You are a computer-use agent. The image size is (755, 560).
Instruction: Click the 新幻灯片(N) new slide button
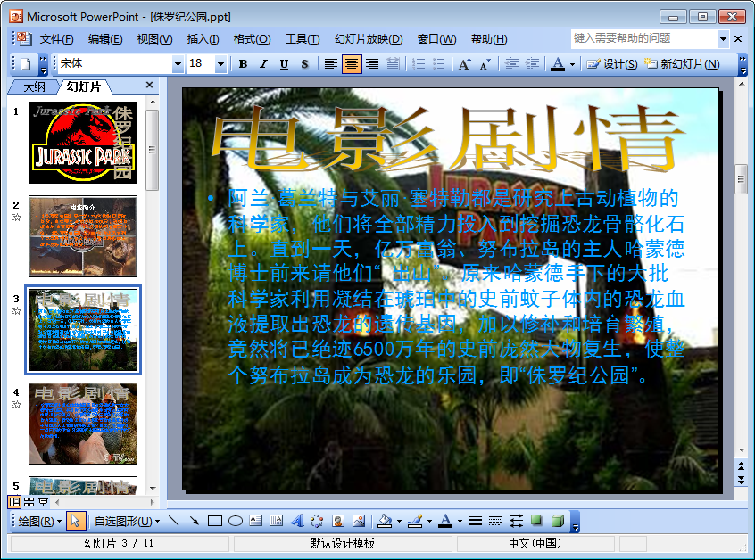click(x=682, y=64)
